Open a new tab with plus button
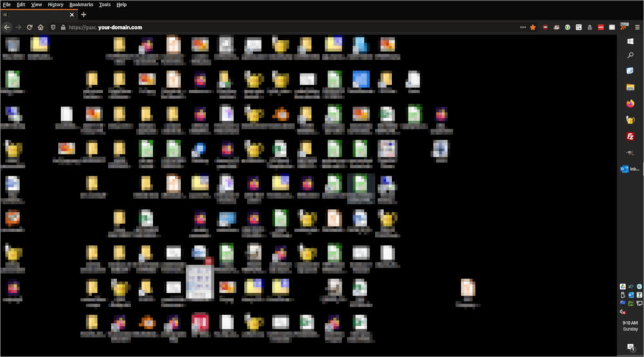 click(x=84, y=15)
